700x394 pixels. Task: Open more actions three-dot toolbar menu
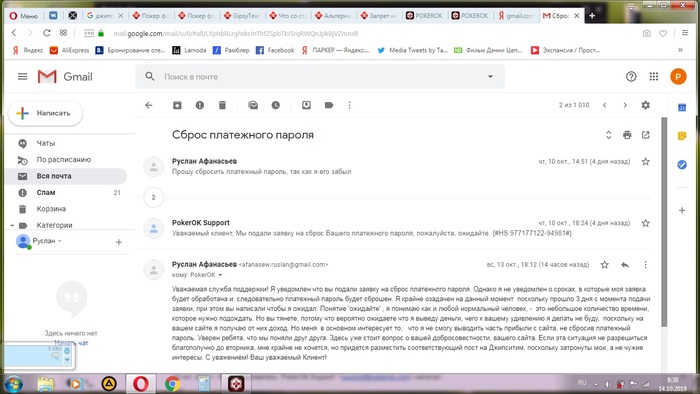point(350,105)
